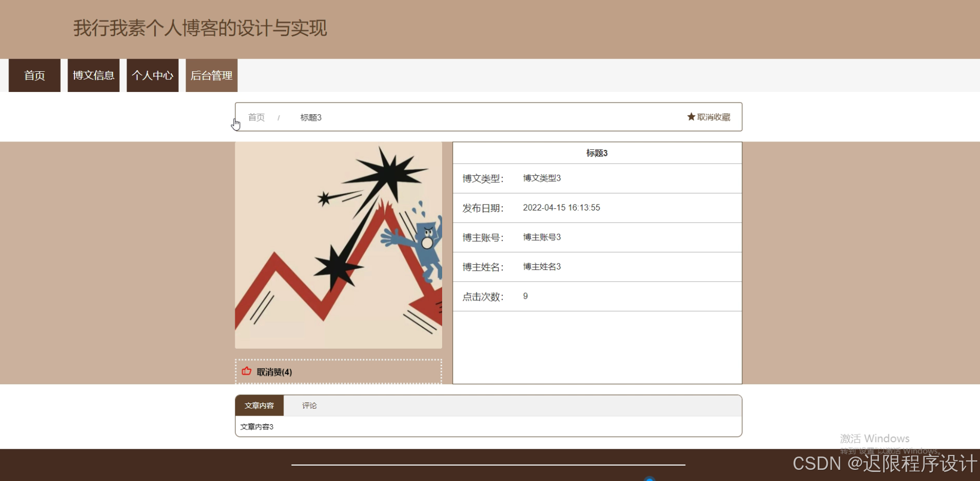Switch to the 评论 tab
Viewport: 980px width, 481px height.
[309, 406]
